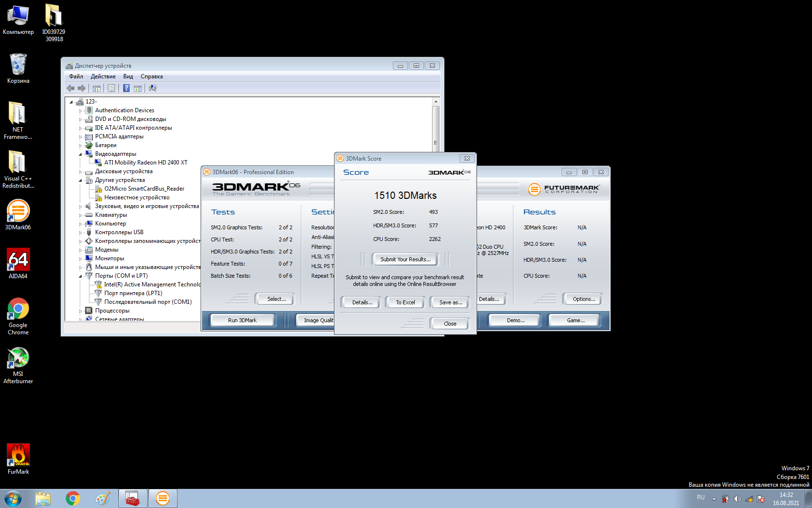Click the Options button under Results
This screenshot has height=508, width=812.
[583, 299]
